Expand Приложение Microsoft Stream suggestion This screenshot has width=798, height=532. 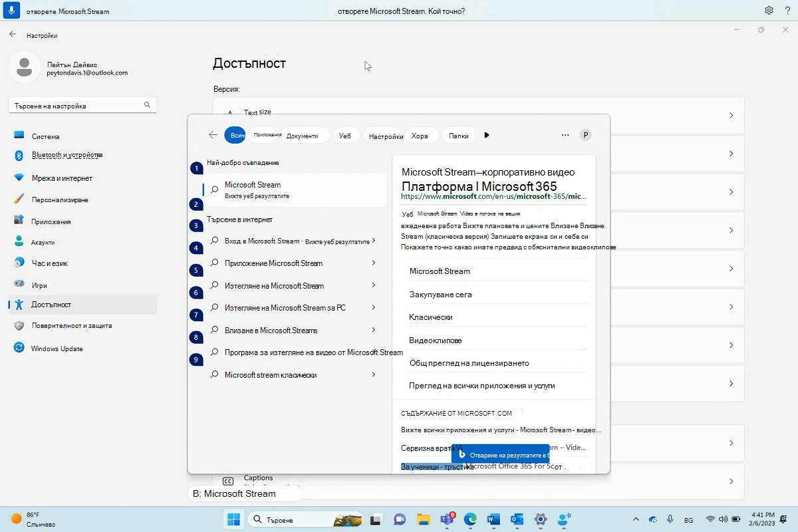coord(374,263)
